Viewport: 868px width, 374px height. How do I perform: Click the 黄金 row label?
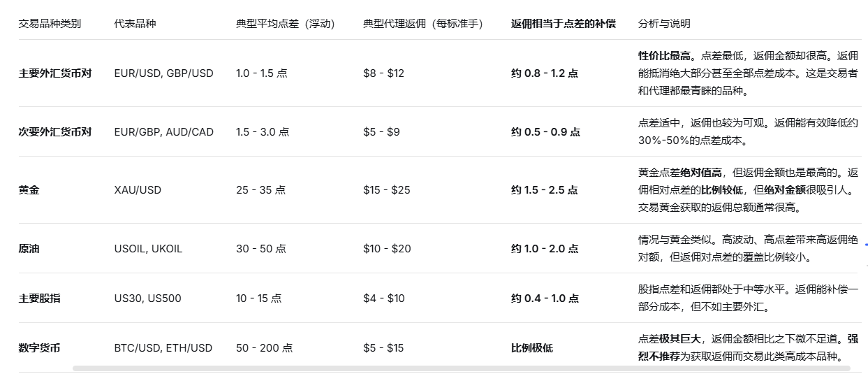click(x=29, y=189)
